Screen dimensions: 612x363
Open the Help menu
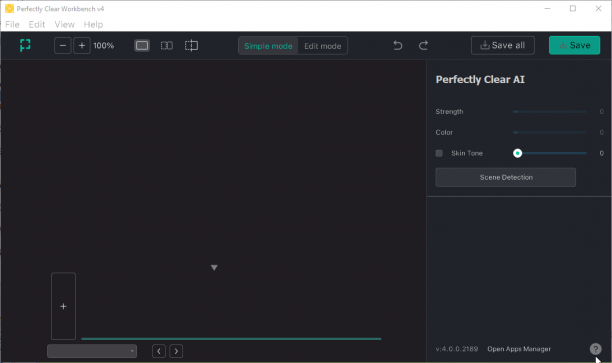click(93, 24)
